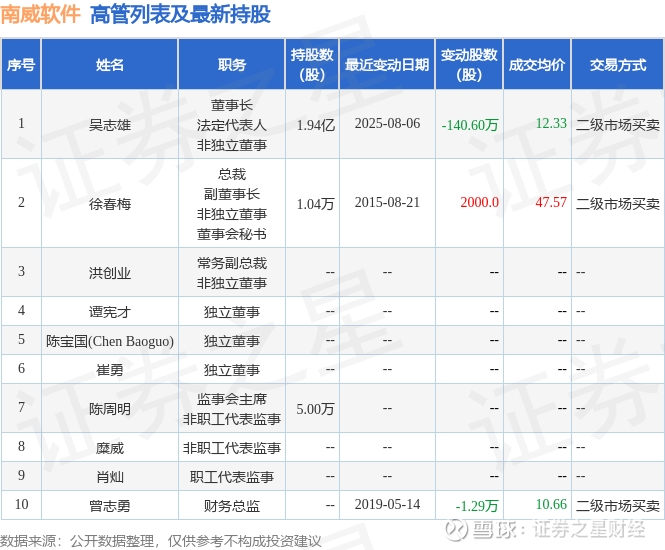Select the name 徐春梅
The height and width of the screenshot is (550, 665).
click(109, 204)
